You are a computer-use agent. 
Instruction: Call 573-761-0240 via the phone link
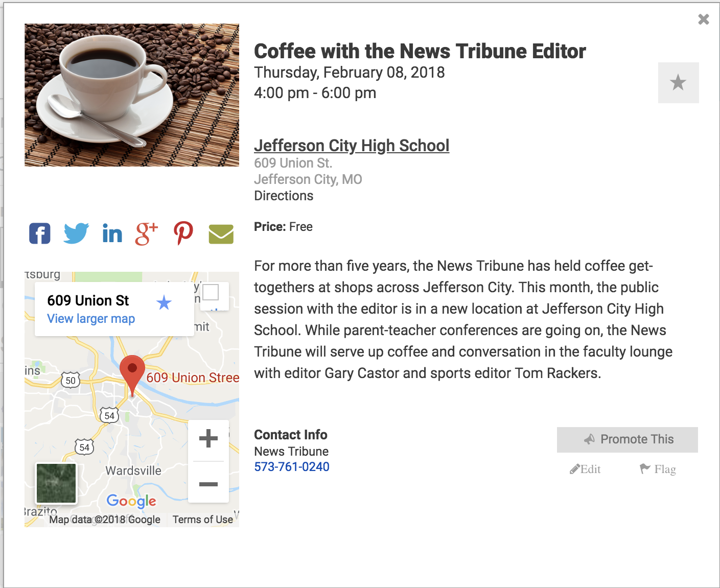pos(291,466)
